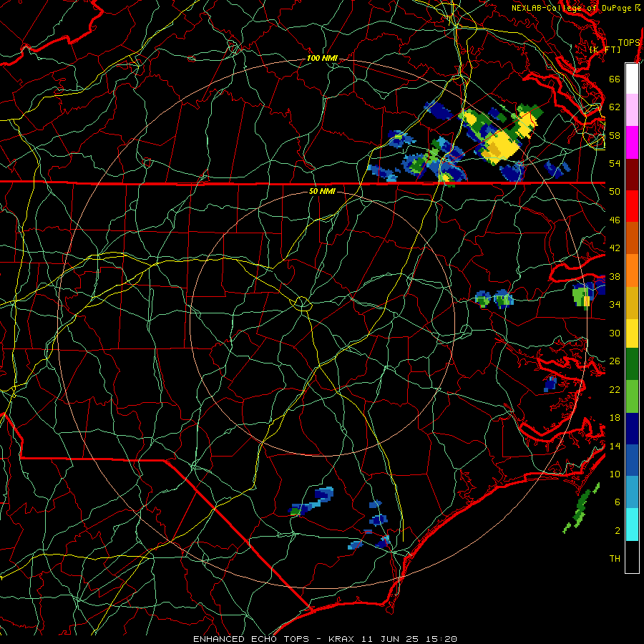Image resolution: width=644 pixels, height=644 pixels.
Task: Click the '42' legend value
Action: (615, 248)
